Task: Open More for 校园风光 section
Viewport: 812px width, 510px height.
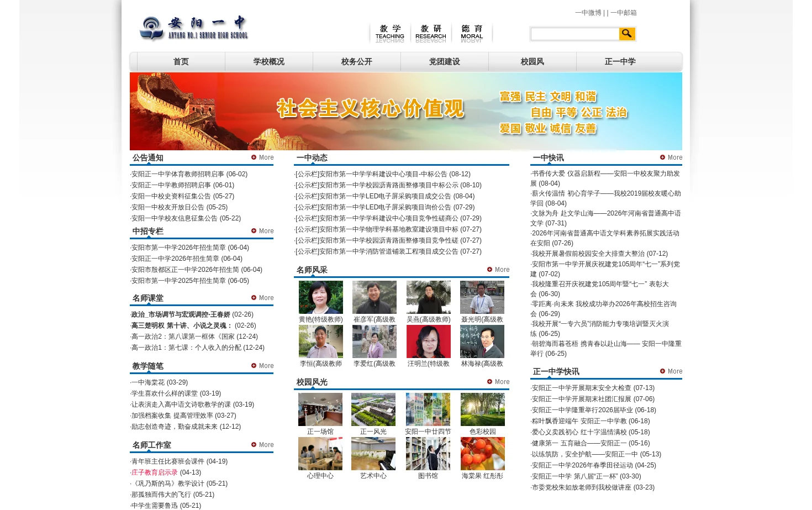Action: 498,382
